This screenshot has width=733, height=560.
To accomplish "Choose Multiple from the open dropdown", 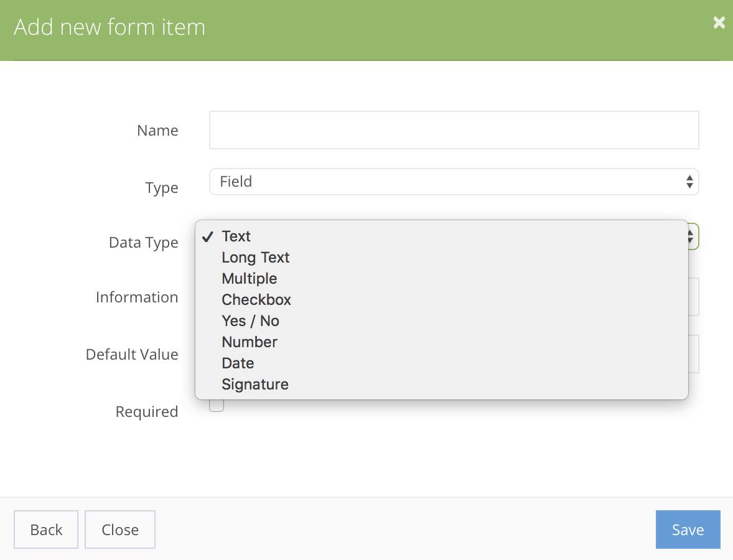I will coord(249,279).
